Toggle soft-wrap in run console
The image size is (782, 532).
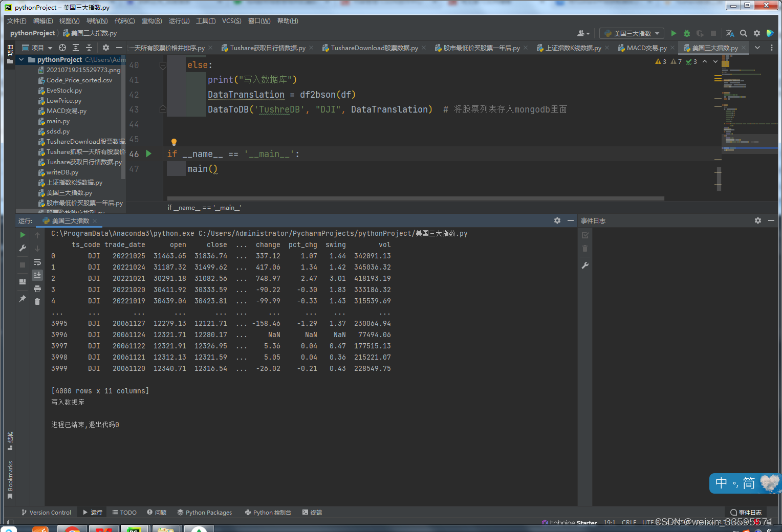click(x=37, y=262)
